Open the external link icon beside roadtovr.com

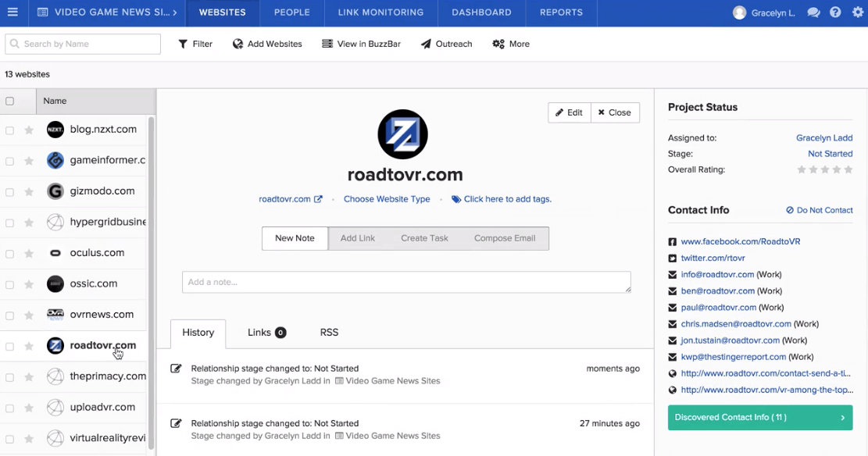tap(318, 199)
